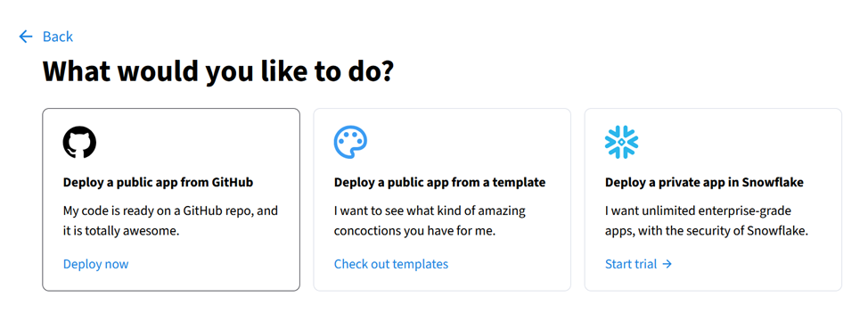This screenshot has width=868, height=330.
Task: Open the Check out templates link
Action: [x=391, y=264]
